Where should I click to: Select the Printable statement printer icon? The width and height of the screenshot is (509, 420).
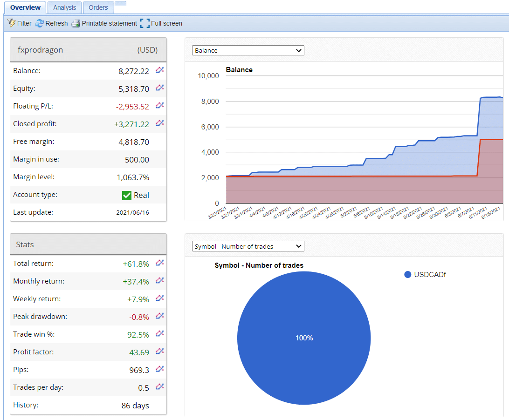coord(75,23)
